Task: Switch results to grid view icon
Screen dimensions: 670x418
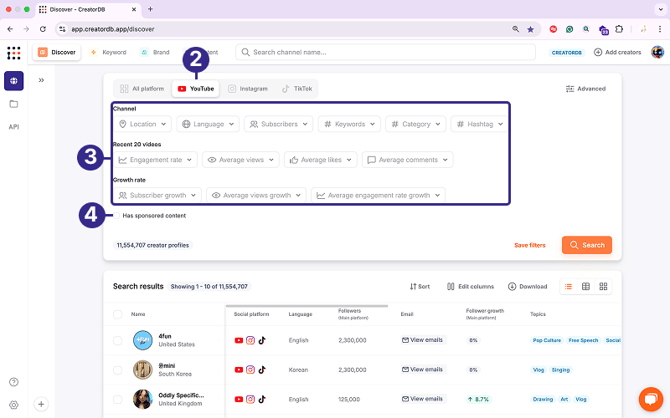Action: (x=603, y=286)
